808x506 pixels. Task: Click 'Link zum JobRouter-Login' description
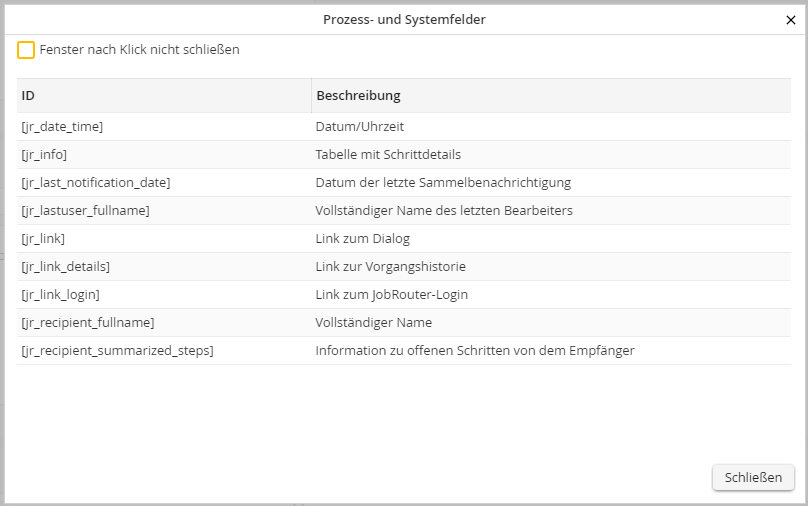(391, 295)
